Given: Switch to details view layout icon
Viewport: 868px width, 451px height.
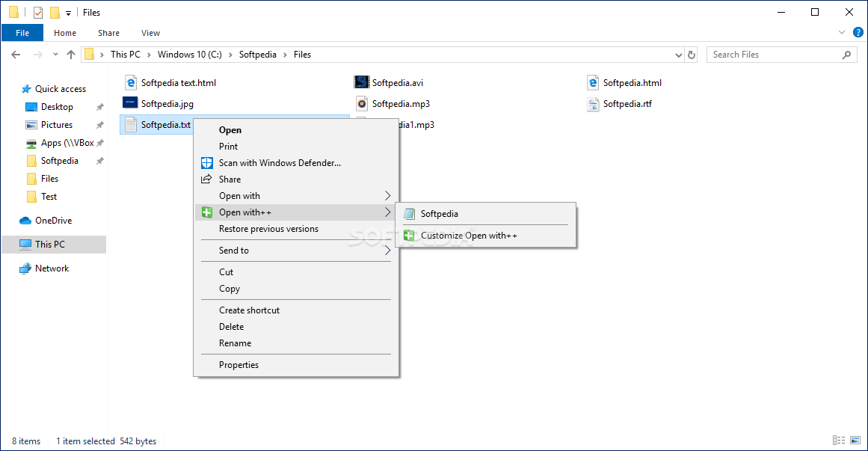Looking at the screenshot, I should (x=839, y=441).
